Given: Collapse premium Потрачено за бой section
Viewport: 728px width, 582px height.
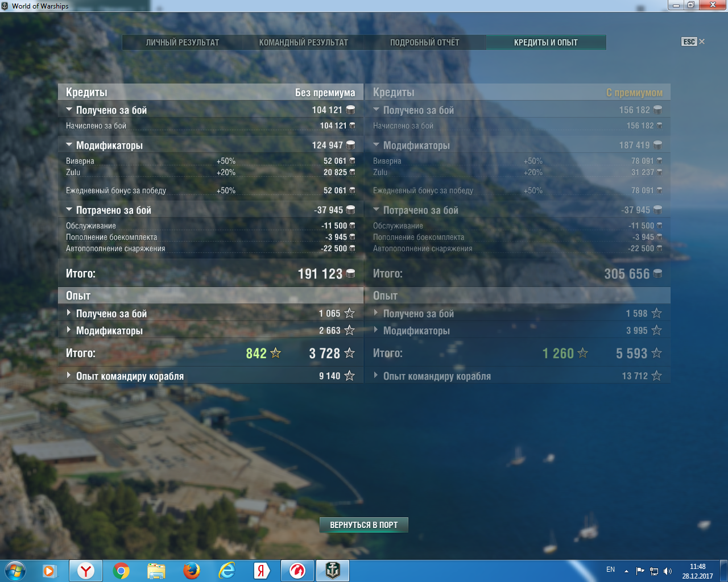Looking at the screenshot, I should click(376, 209).
